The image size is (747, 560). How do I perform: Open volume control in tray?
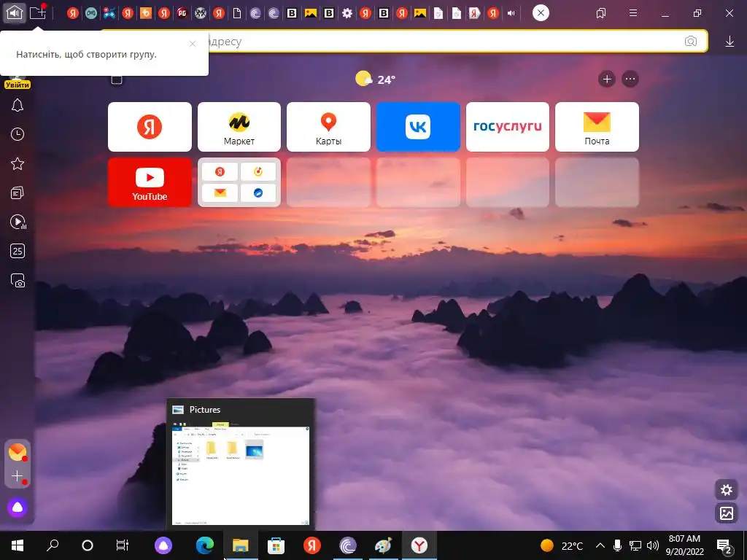tap(653, 545)
